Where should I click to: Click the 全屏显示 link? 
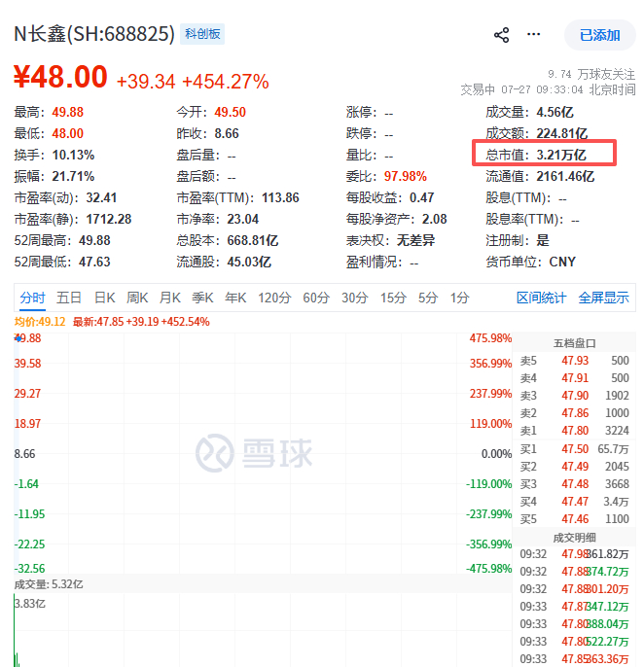(x=603, y=298)
